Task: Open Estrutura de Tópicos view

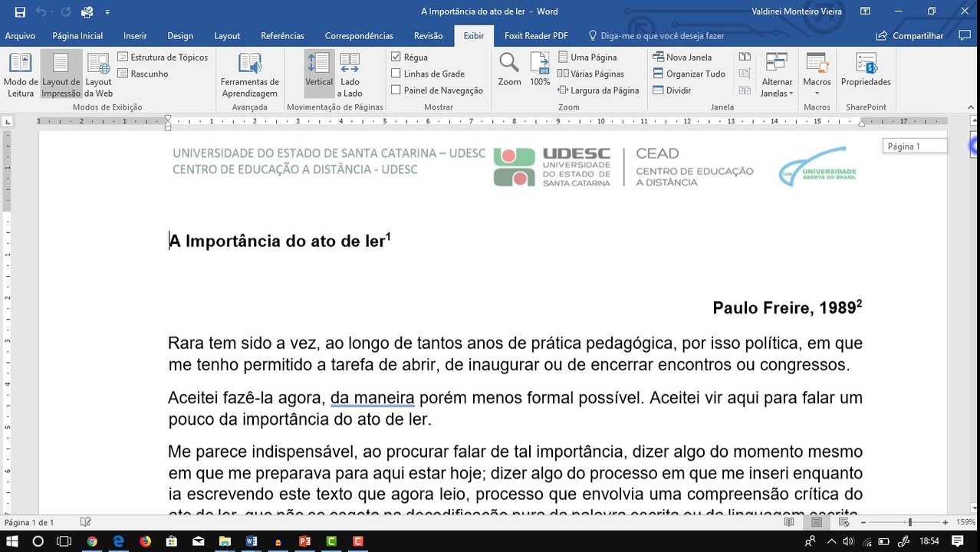Action: point(163,58)
